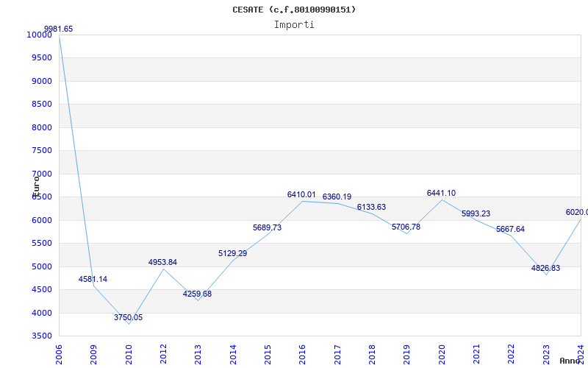This screenshot has width=588, height=368.
Task: Click the 5993.23 value label
Action: 476,213
